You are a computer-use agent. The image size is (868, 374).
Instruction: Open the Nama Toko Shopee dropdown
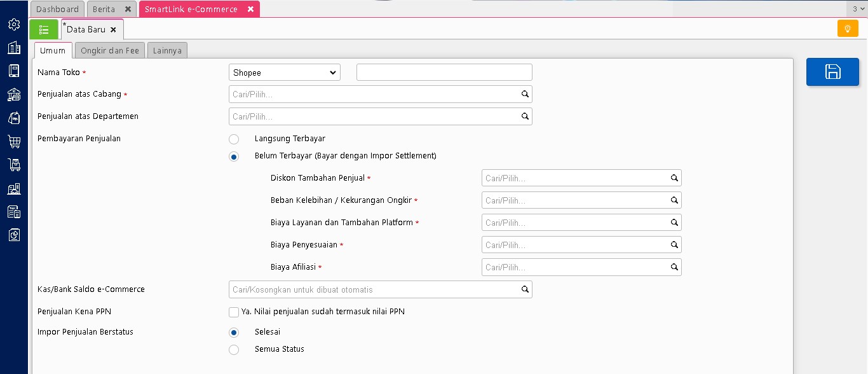[x=284, y=73]
